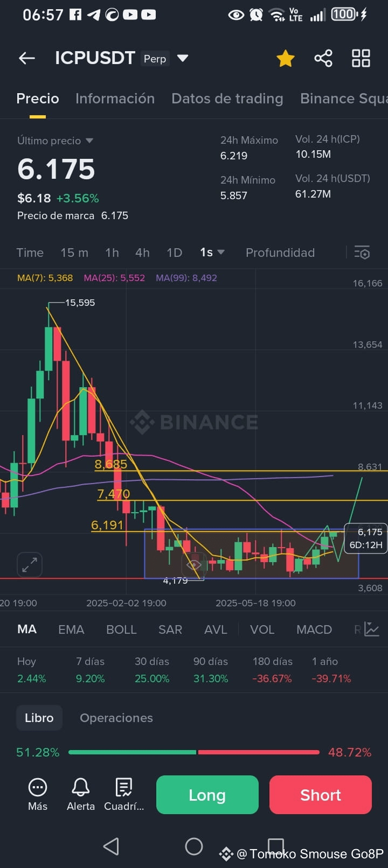388x868 pixels.
Task: Switch to the Precio tab
Action: (x=38, y=99)
